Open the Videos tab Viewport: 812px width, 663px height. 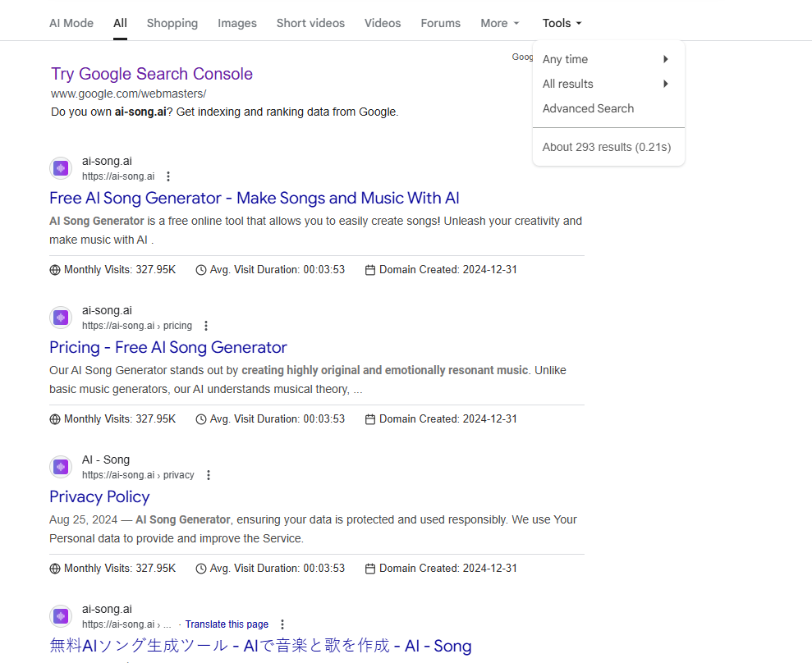[383, 23]
